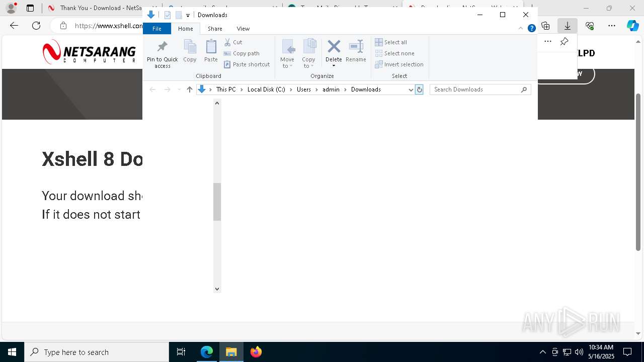
Task: Open the Action Center notifications icon
Action: pos(627,352)
